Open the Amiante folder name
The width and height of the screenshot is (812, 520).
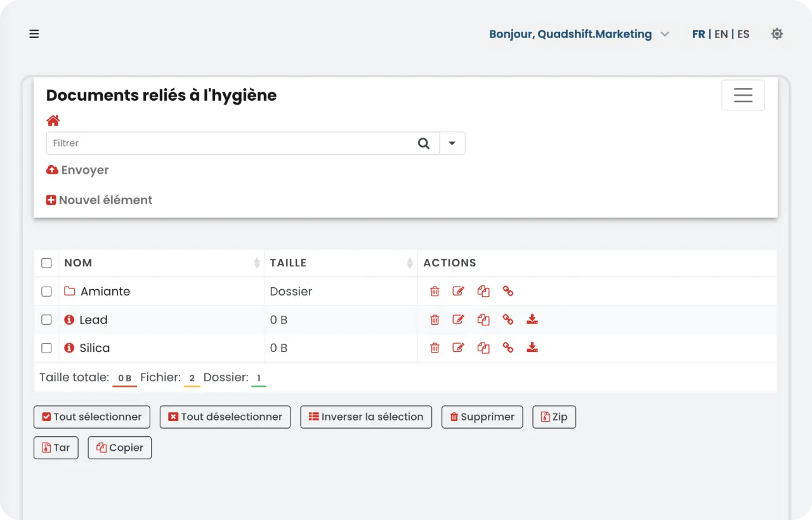pyautogui.click(x=105, y=292)
